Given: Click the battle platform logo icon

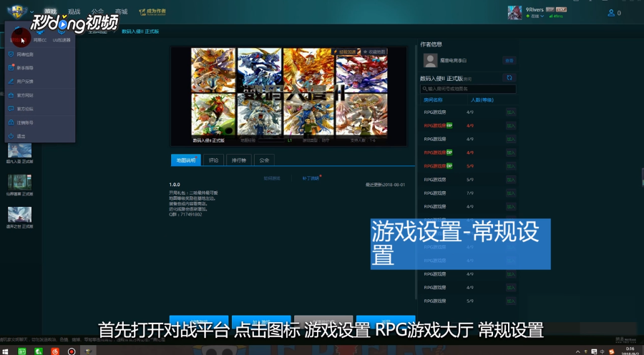Looking at the screenshot, I should pos(17,11).
